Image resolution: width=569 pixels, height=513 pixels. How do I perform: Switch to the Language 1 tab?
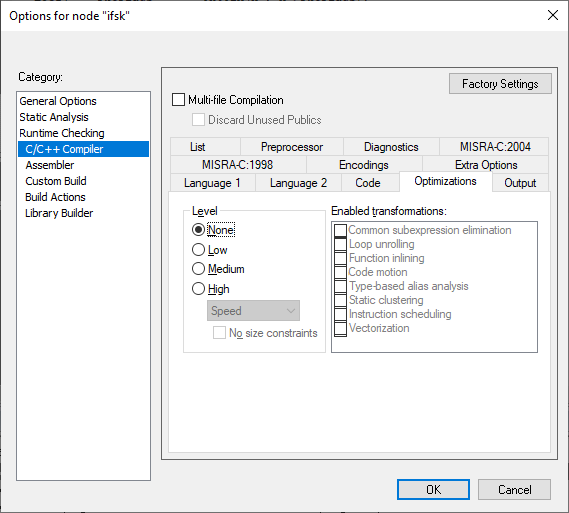[213, 182]
